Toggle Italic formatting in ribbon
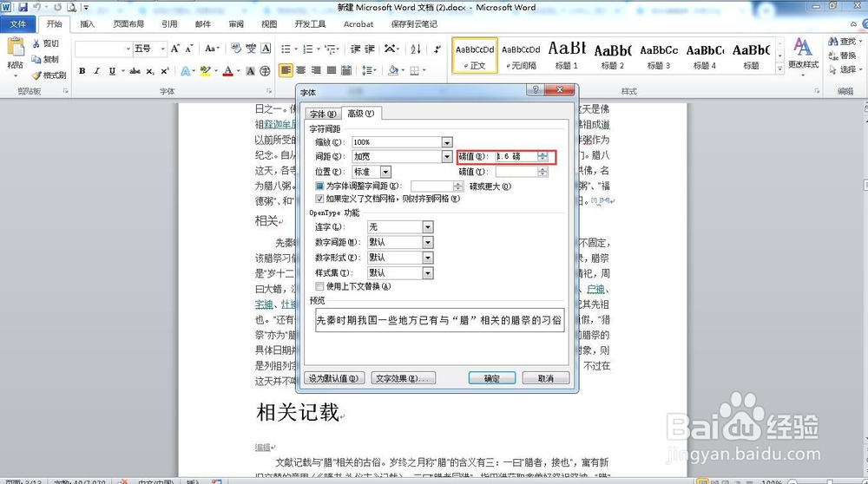868x484 pixels. tap(97, 71)
